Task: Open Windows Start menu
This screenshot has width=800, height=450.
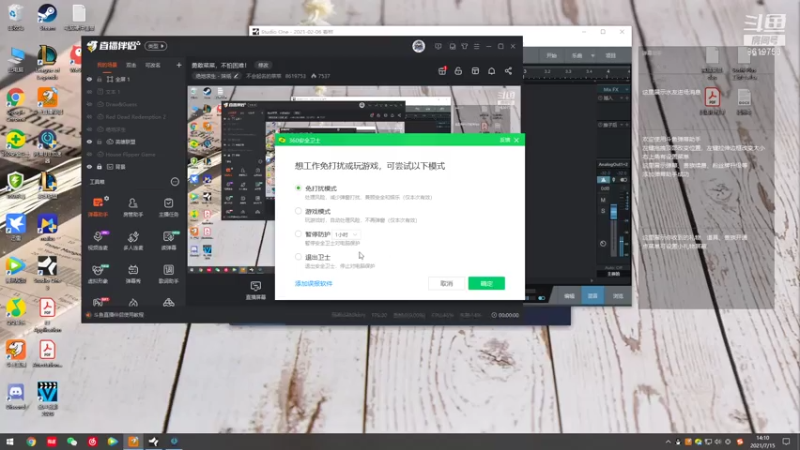Action: pyautogui.click(x=10, y=441)
